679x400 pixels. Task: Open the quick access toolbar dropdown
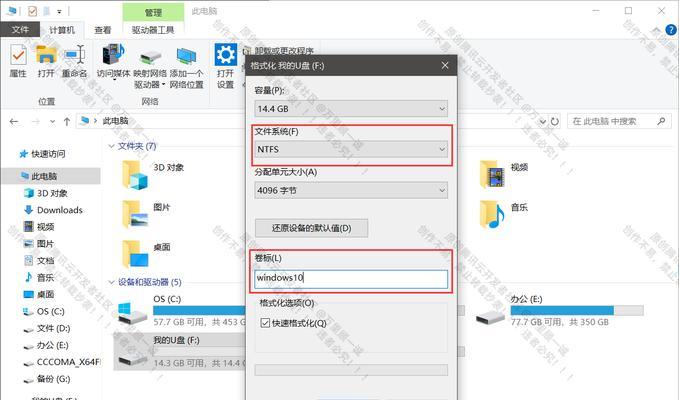[x=59, y=12]
